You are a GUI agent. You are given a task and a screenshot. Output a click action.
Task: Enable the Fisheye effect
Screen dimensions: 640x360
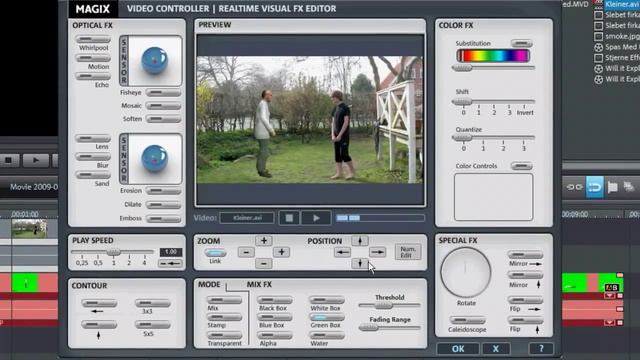pyautogui.click(x=163, y=93)
